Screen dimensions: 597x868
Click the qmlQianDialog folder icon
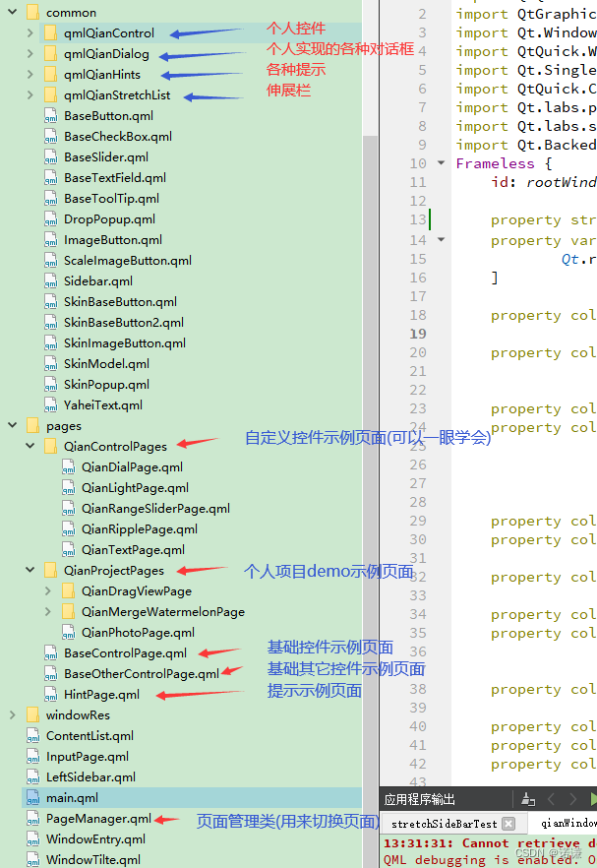[x=51, y=54]
